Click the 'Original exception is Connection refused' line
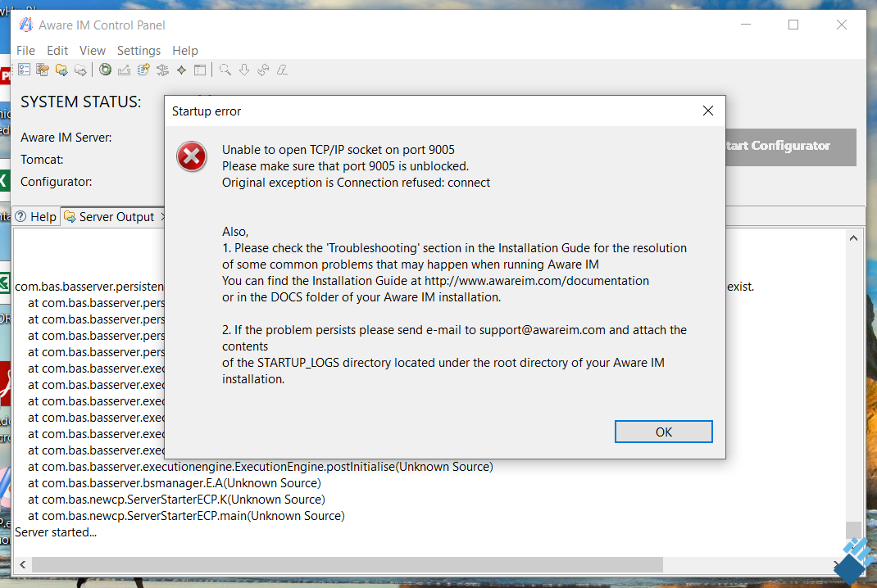 (357, 183)
